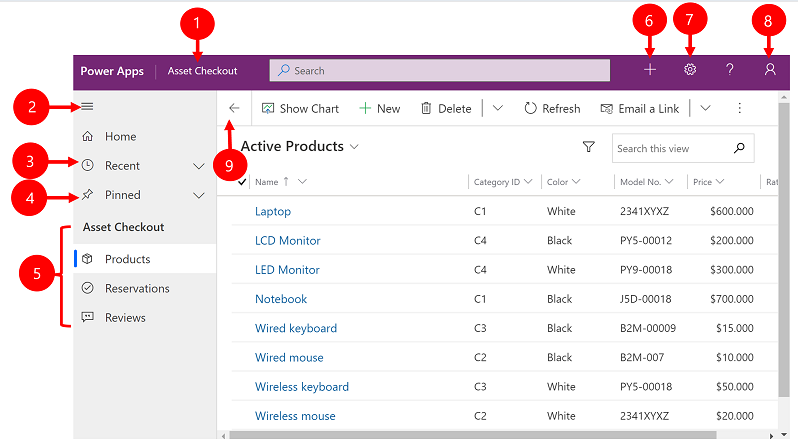The height and width of the screenshot is (445, 798).
Task: Expand the Pinned section
Action: pos(198,195)
